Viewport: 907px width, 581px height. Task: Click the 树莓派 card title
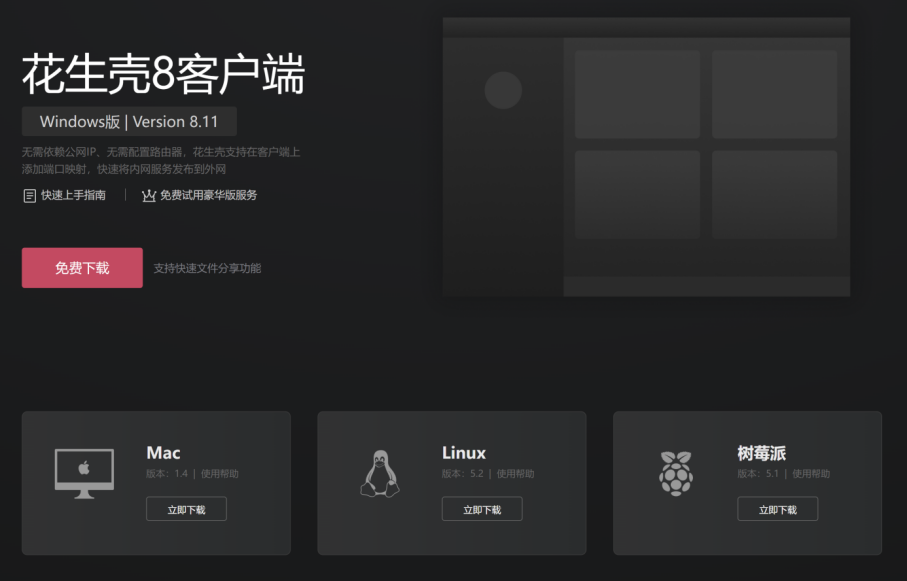pyautogui.click(x=761, y=453)
